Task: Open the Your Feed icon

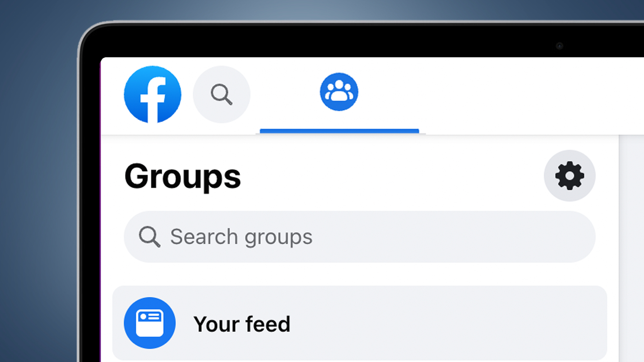Action: 149,323
